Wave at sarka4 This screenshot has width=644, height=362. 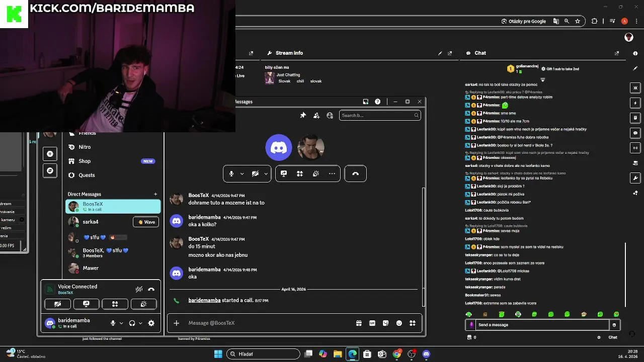[x=146, y=222]
